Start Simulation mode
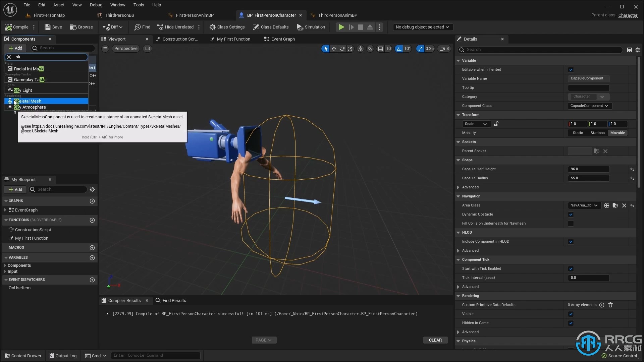 pyautogui.click(x=311, y=27)
